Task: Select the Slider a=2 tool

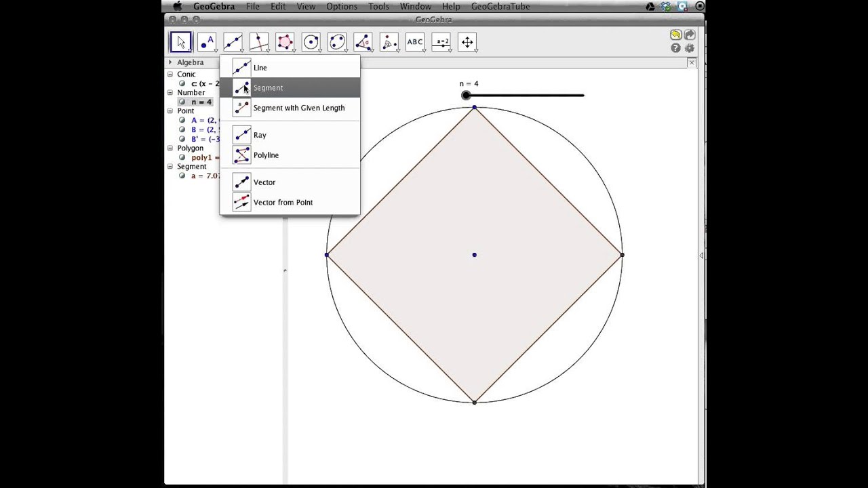Action: point(441,42)
